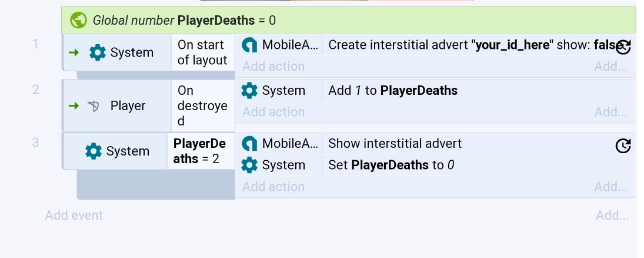The image size is (644, 258).
Task: Click Add action under event 3
Action: click(x=273, y=187)
